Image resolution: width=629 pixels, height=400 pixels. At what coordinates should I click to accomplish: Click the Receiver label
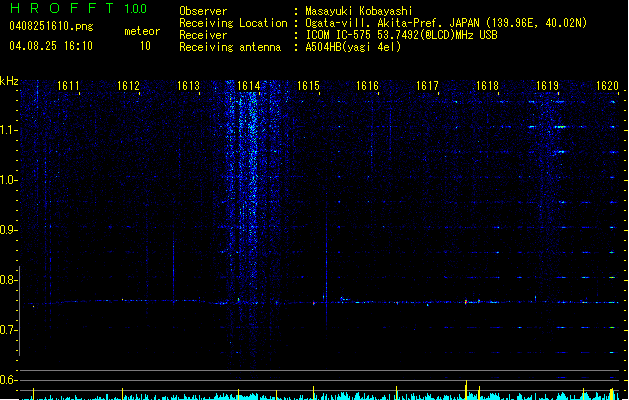pos(203,35)
